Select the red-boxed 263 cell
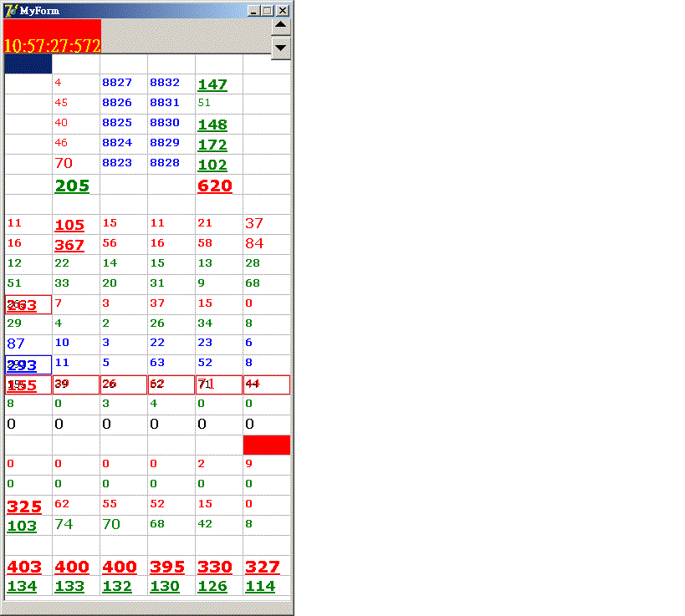Image resolution: width=685 pixels, height=616 pixels. [28, 305]
